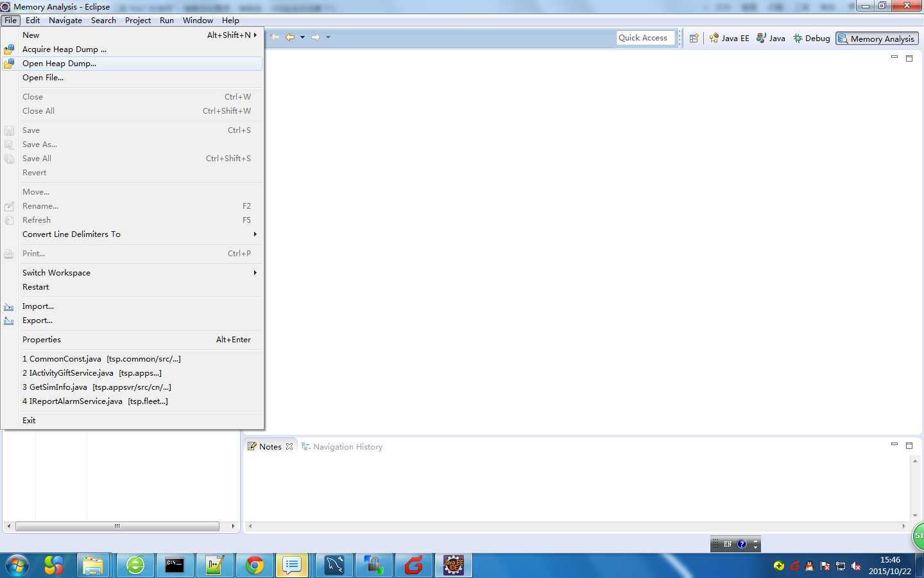Open the back history dropdown arrow
The width and height of the screenshot is (924, 578).
tap(302, 37)
